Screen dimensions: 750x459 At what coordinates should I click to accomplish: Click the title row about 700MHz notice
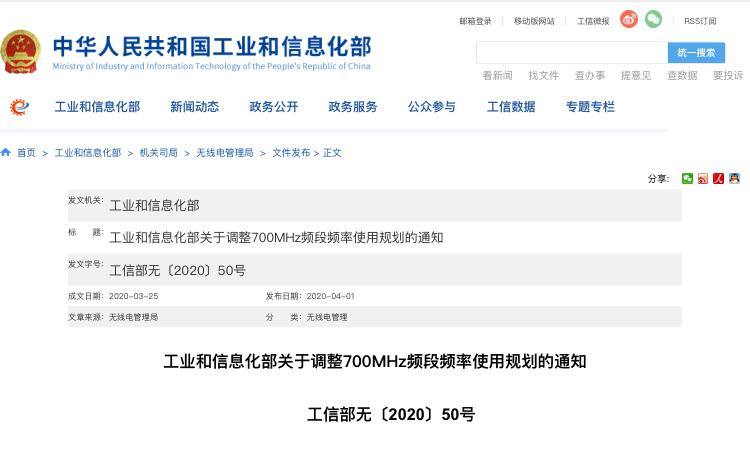tap(375, 238)
